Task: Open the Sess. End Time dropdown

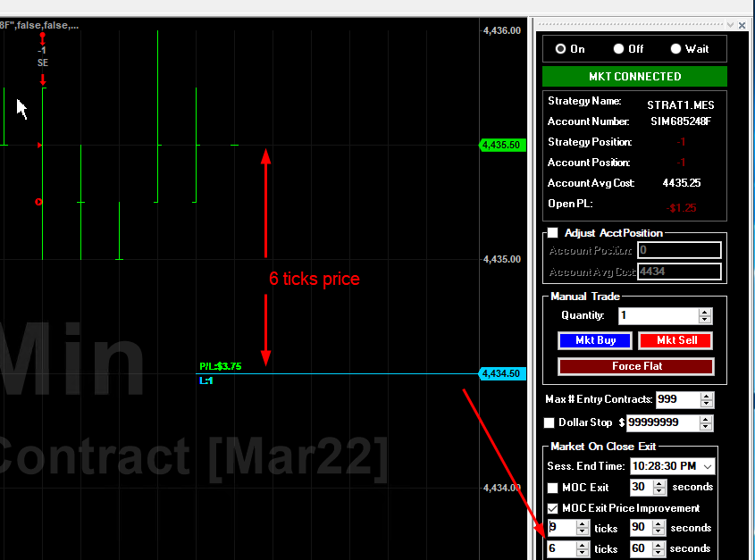Action: (709, 466)
